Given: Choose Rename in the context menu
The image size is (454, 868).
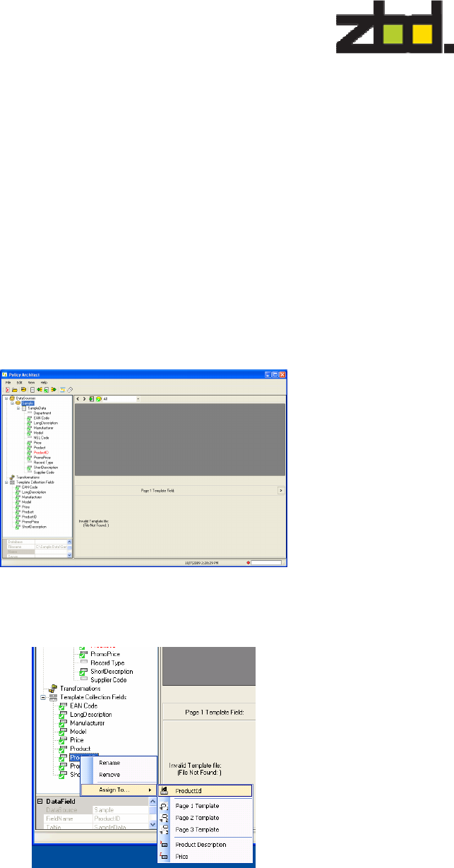Looking at the screenshot, I should 109,763.
